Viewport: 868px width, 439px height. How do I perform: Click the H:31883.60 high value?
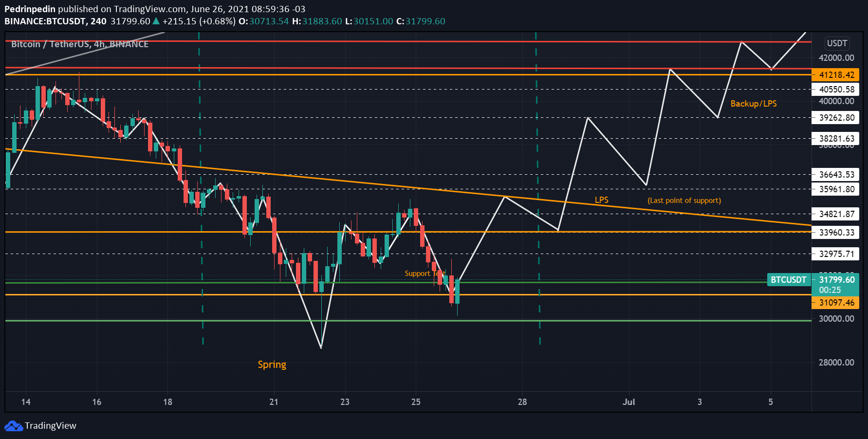[317, 21]
